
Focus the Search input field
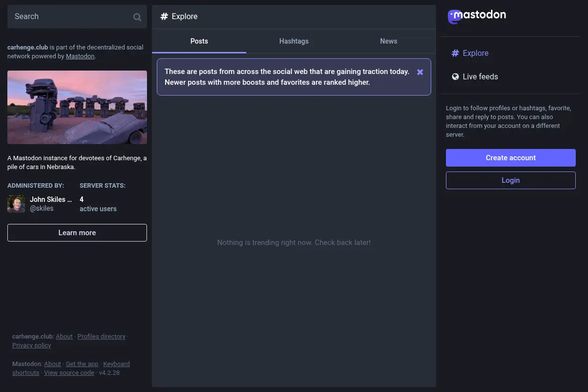point(77,17)
